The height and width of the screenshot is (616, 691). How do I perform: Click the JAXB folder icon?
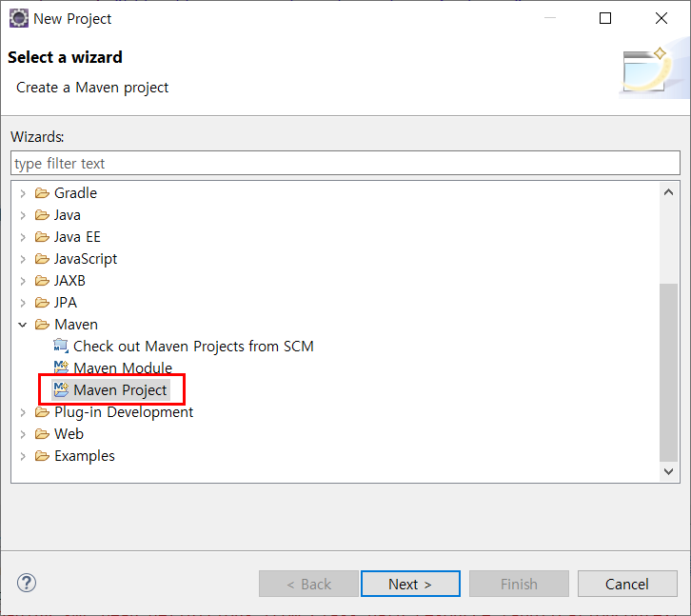42,281
